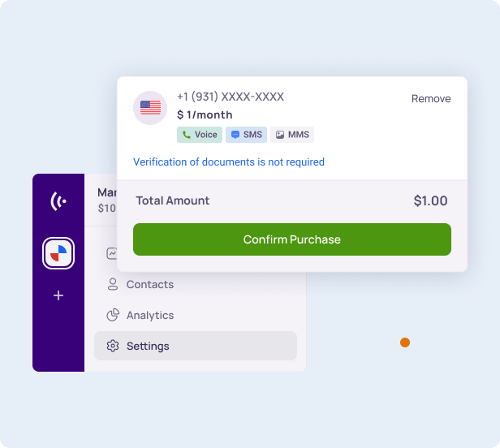
Task: Remove the selected phone number
Action: [431, 99]
